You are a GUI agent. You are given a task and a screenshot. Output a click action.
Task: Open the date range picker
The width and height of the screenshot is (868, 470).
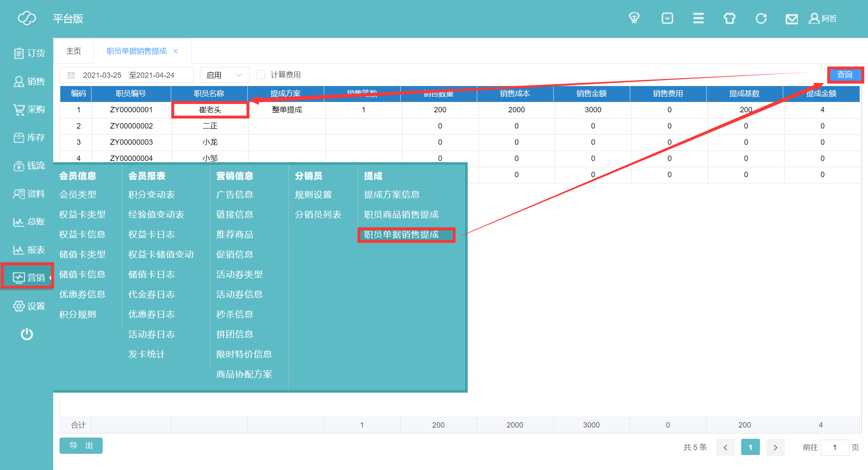(127, 75)
